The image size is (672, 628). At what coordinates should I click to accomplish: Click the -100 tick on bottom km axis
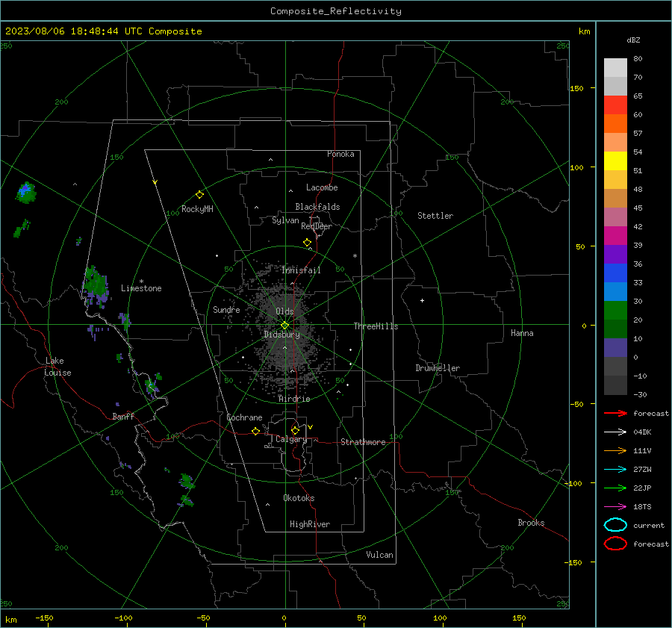pyautogui.click(x=123, y=618)
